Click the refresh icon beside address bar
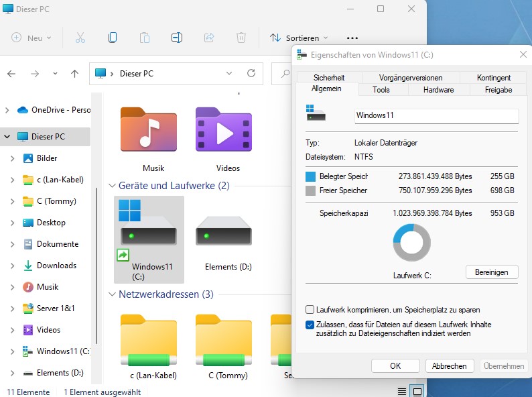The height and width of the screenshot is (397, 532). [x=251, y=73]
